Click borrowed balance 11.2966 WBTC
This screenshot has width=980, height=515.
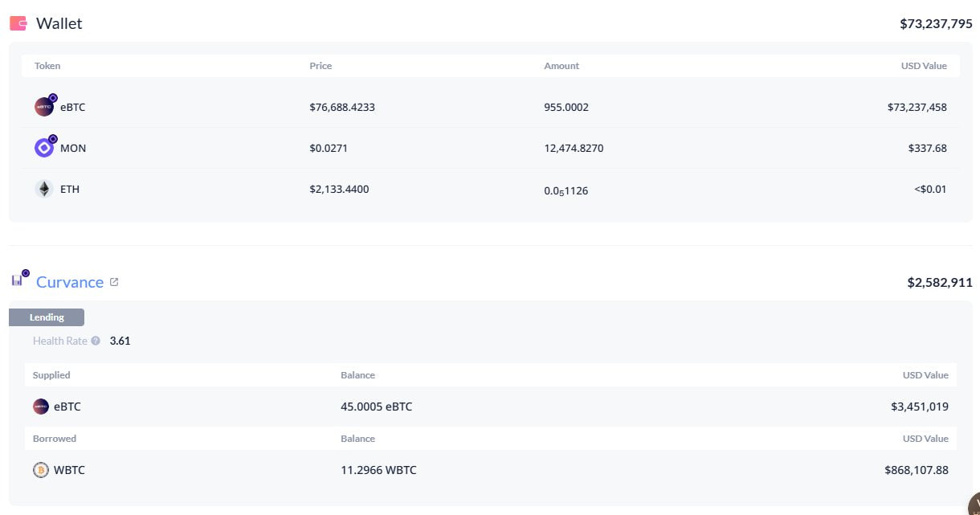(x=378, y=470)
